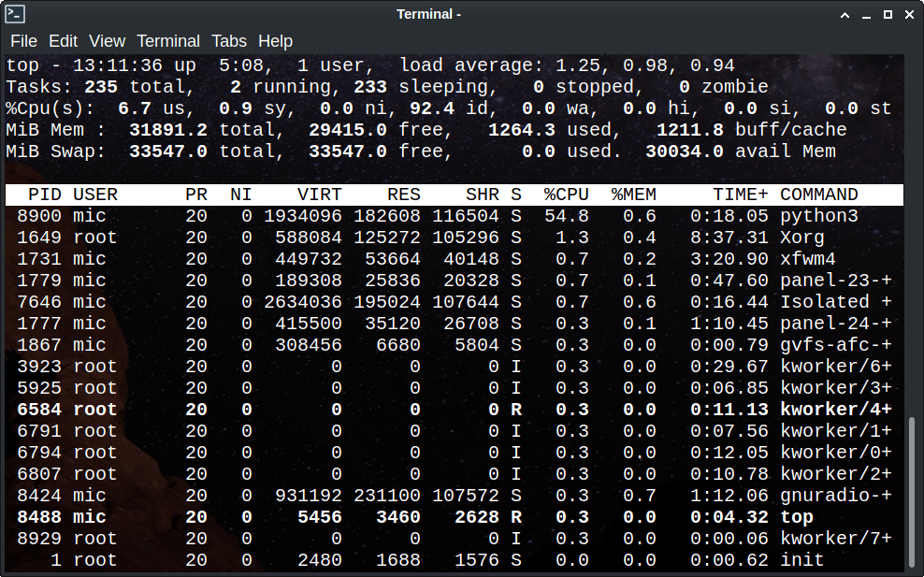The width and height of the screenshot is (924, 577).
Task: Click the vertical scrollbar handle
Action: click(913, 492)
